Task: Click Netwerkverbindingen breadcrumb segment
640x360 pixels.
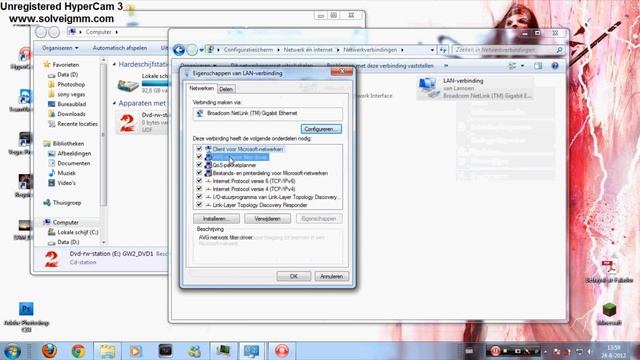Action: (x=370, y=50)
